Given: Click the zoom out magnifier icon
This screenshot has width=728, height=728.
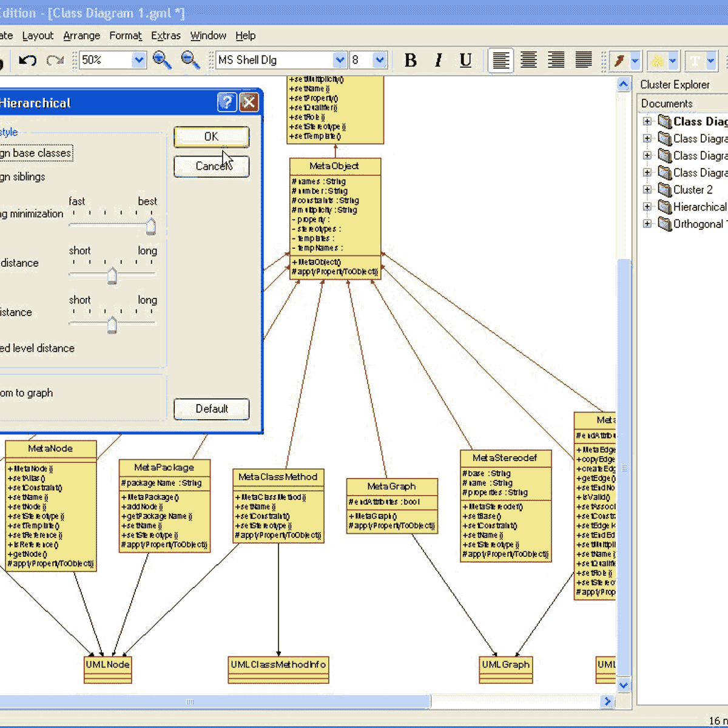Looking at the screenshot, I should pyautogui.click(x=190, y=60).
